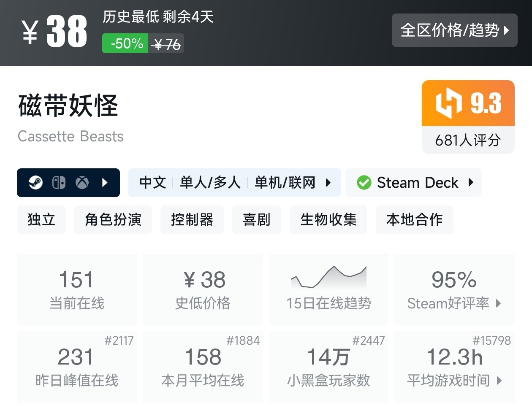This screenshot has width=532, height=408.
Task: Select the 生物收集 tag
Action: (328, 220)
